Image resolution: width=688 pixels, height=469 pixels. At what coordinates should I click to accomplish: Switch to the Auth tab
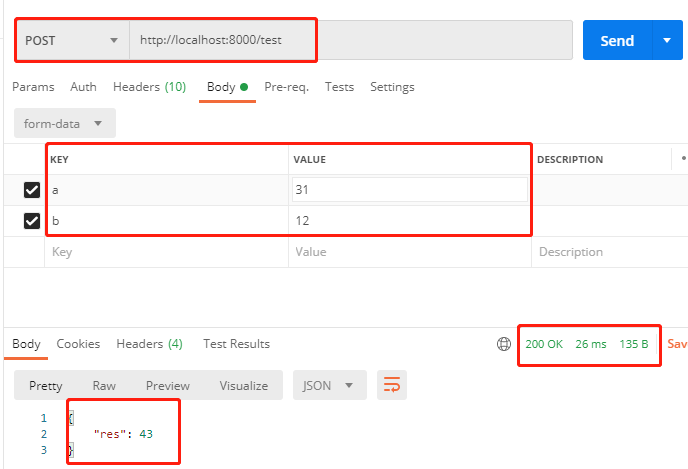pyautogui.click(x=83, y=87)
